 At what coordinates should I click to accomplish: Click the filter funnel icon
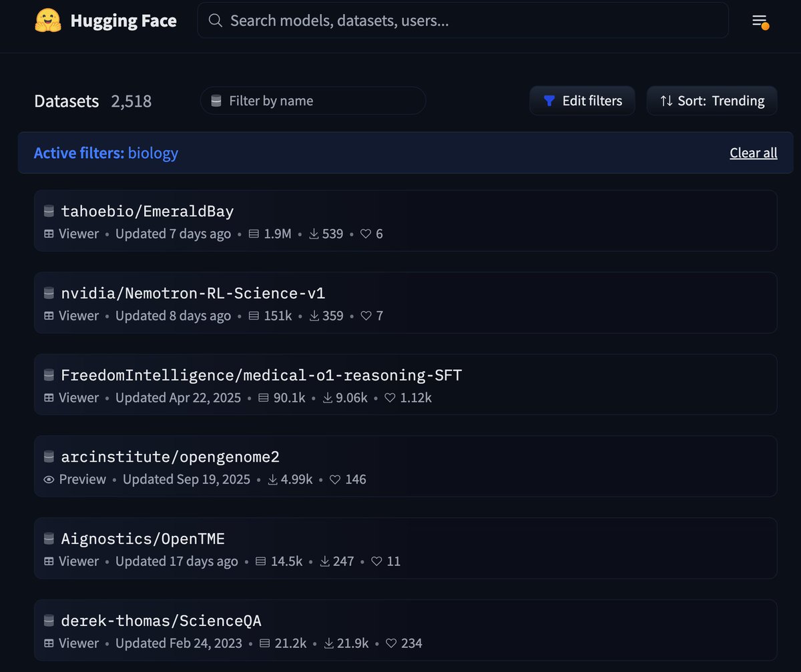click(549, 101)
